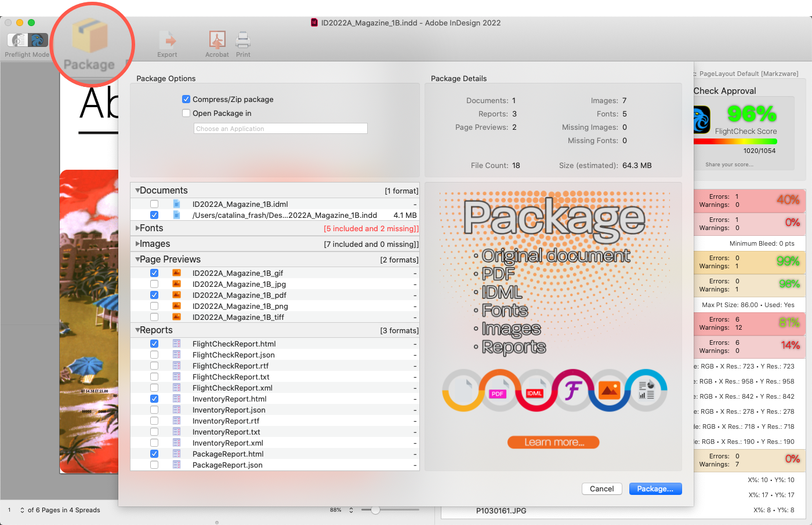Click the Package... button
The width and height of the screenshot is (812, 525).
click(655, 488)
